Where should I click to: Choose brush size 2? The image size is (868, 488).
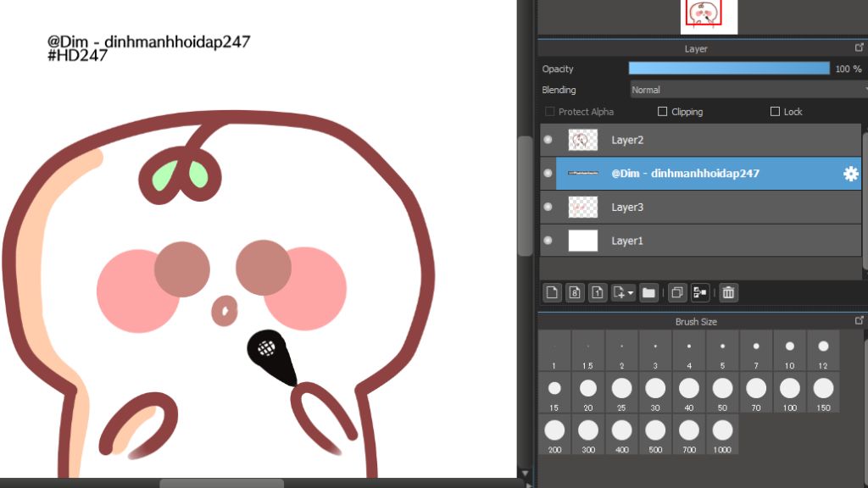pos(621,351)
